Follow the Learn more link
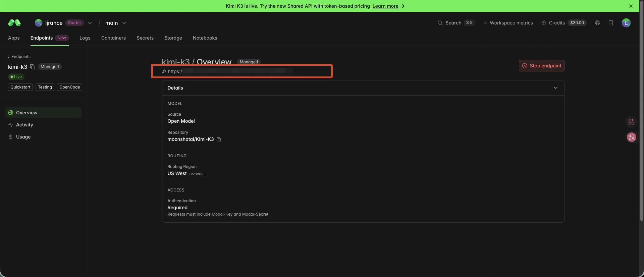Image resolution: width=644 pixels, height=277 pixels. [385, 6]
